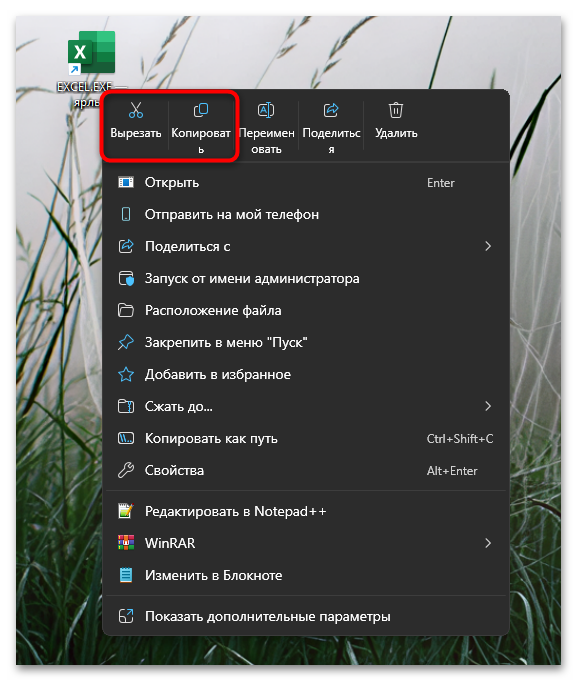Viewport: 577px width, 681px height.
Task: Click the Поделиться share icon in top row
Action: click(x=331, y=110)
